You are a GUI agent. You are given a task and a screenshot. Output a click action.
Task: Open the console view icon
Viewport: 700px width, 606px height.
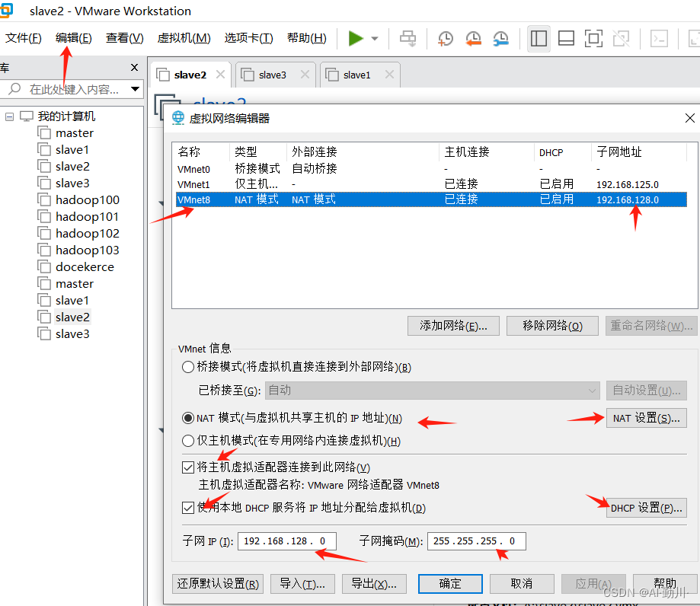tap(659, 39)
